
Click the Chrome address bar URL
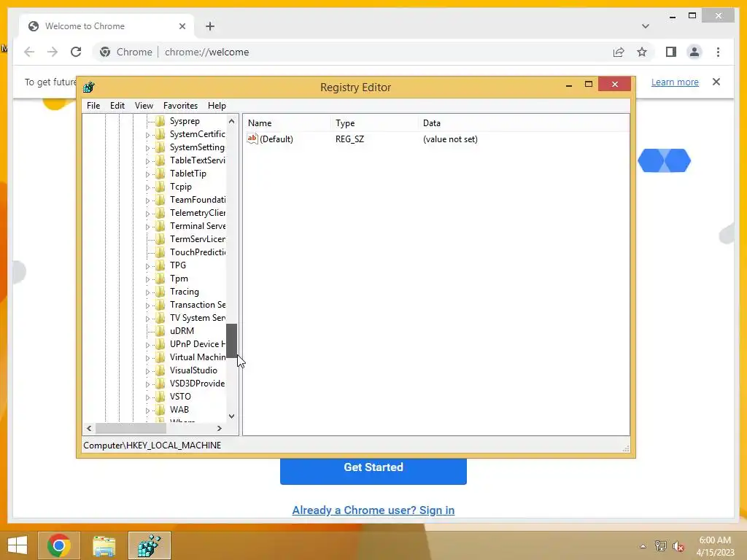(x=206, y=52)
